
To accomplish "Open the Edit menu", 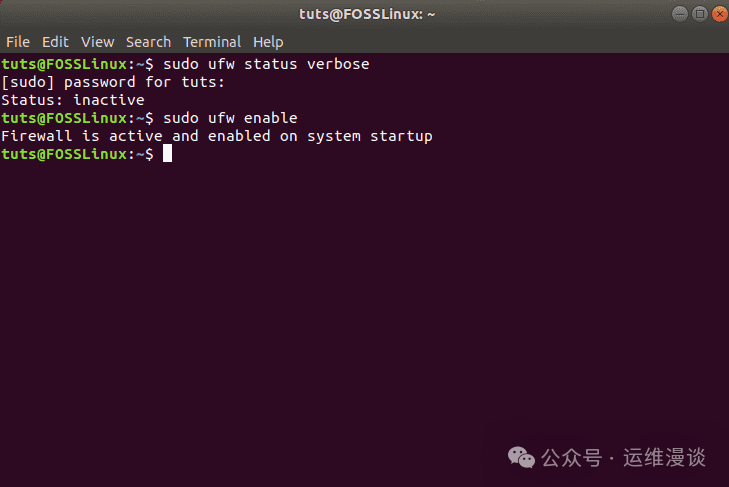I will 55,42.
